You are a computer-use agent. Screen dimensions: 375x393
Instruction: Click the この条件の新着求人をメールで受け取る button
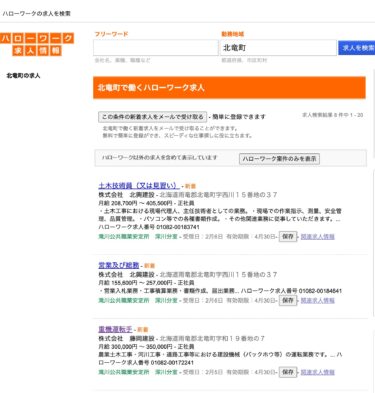click(x=152, y=117)
